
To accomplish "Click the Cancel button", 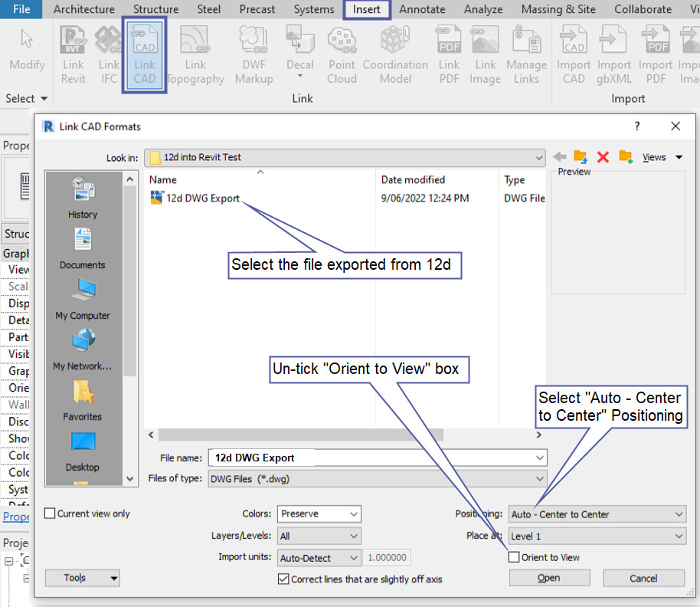I will click(643, 578).
